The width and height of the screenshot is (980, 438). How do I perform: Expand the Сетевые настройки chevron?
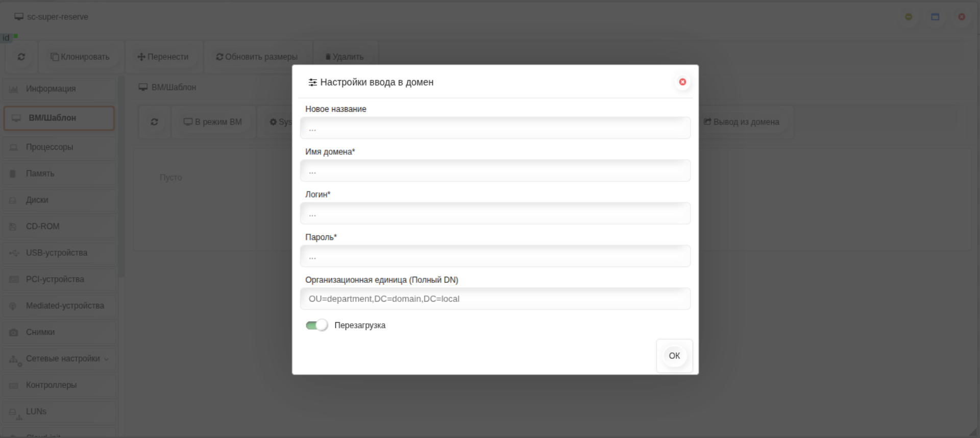tap(106, 359)
